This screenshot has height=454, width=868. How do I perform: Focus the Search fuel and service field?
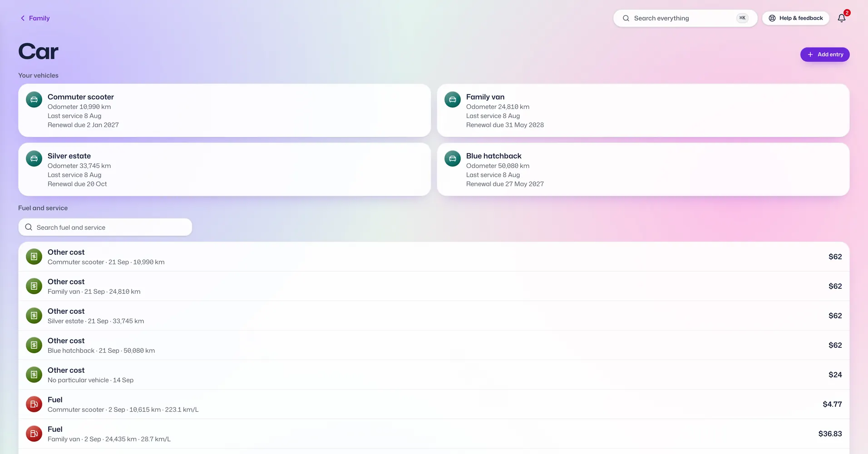coord(105,227)
